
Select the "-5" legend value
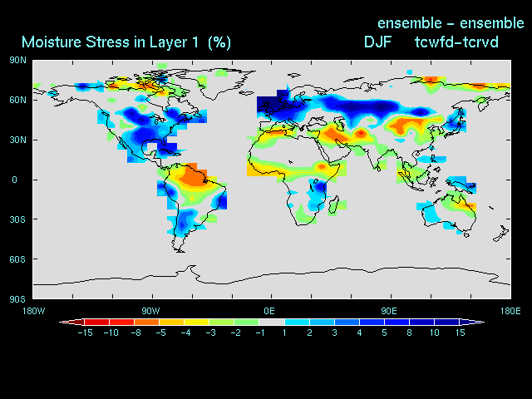point(160,332)
